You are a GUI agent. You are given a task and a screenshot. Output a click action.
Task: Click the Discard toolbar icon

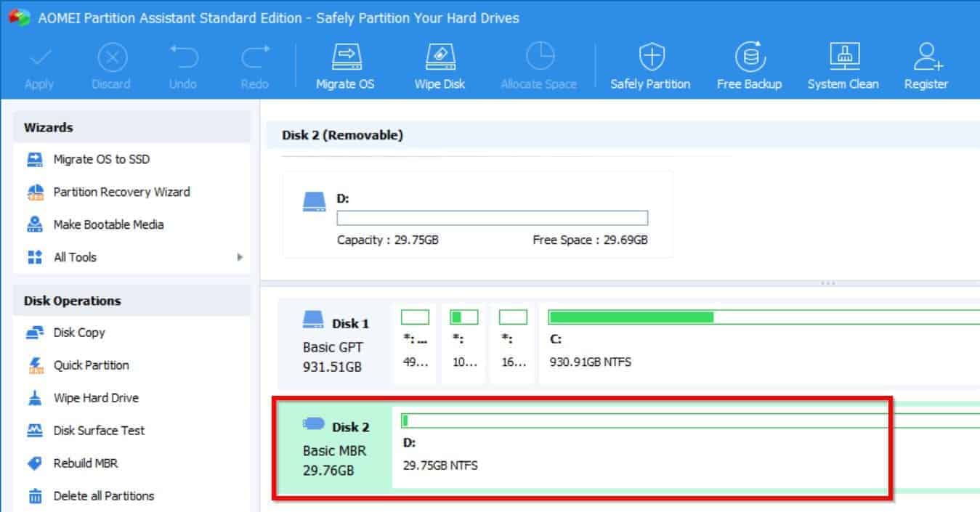coord(111,57)
